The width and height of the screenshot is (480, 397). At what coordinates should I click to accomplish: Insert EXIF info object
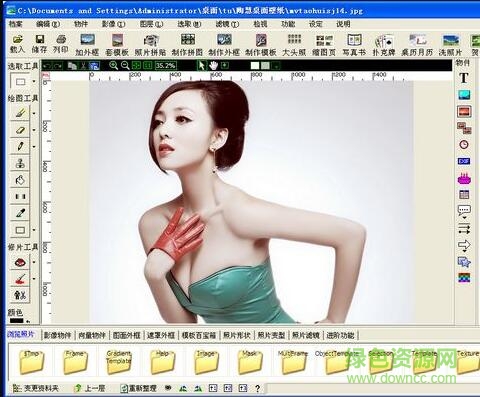pos(464,161)
